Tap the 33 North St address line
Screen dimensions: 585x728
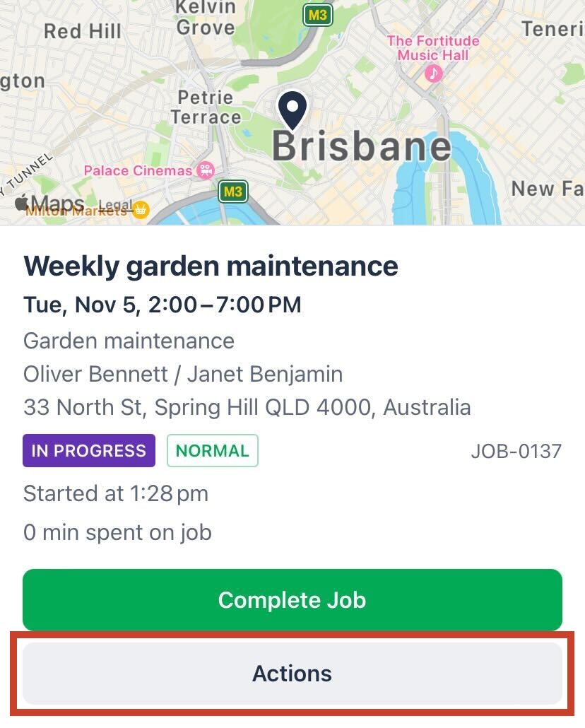[247, 408]
